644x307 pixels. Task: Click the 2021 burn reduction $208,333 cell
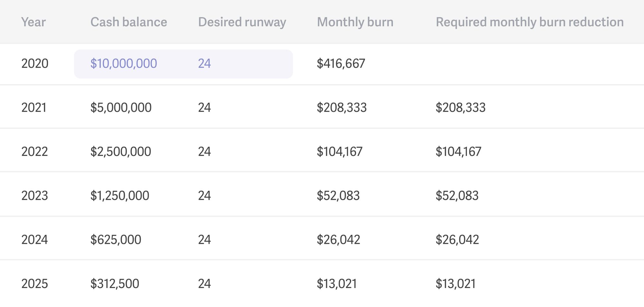point(460,108)
